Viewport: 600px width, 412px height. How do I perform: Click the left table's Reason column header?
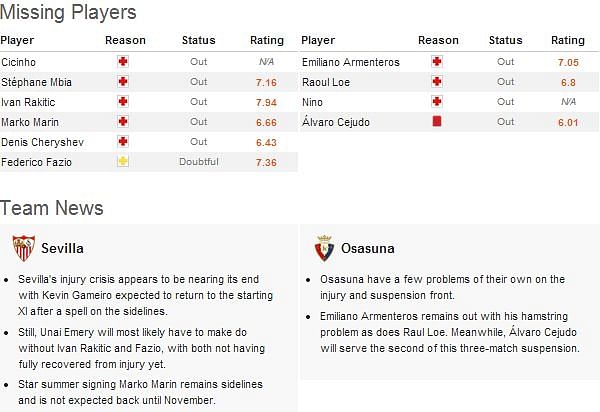(126, 40)
